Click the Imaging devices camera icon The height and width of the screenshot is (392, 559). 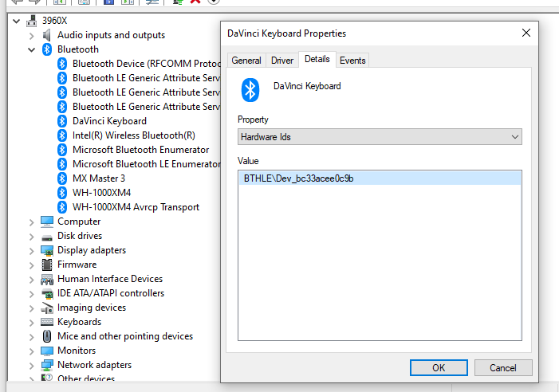[47, 308]
